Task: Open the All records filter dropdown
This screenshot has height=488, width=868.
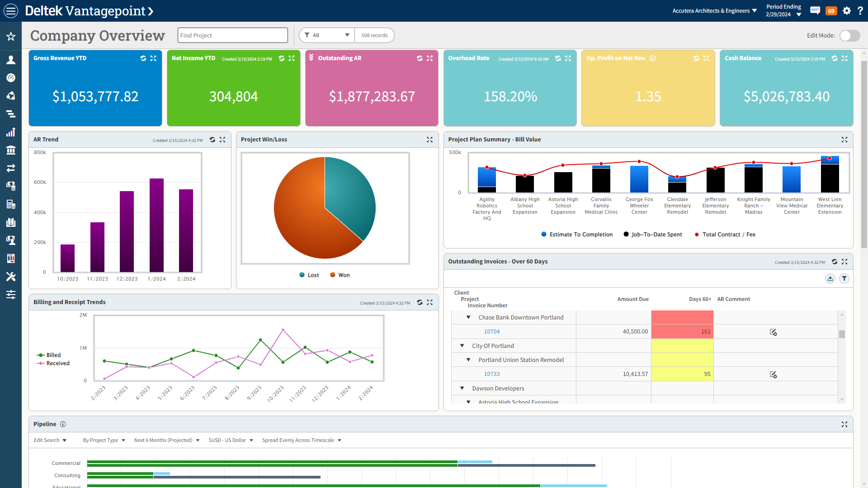Action: pyautogui.click(x=327, y=35)
